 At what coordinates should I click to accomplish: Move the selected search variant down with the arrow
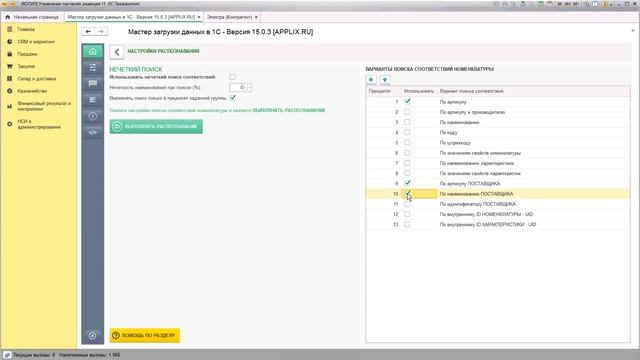[x=371, y=80]
